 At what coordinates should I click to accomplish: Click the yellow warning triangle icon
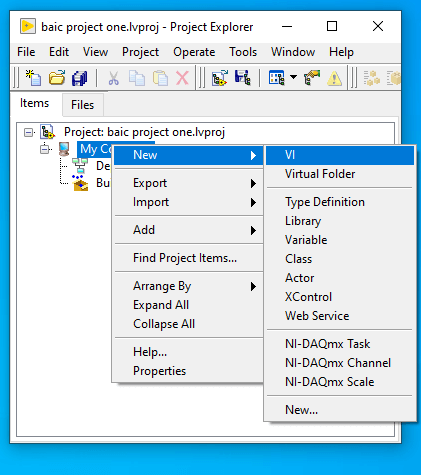coord(334,79)
